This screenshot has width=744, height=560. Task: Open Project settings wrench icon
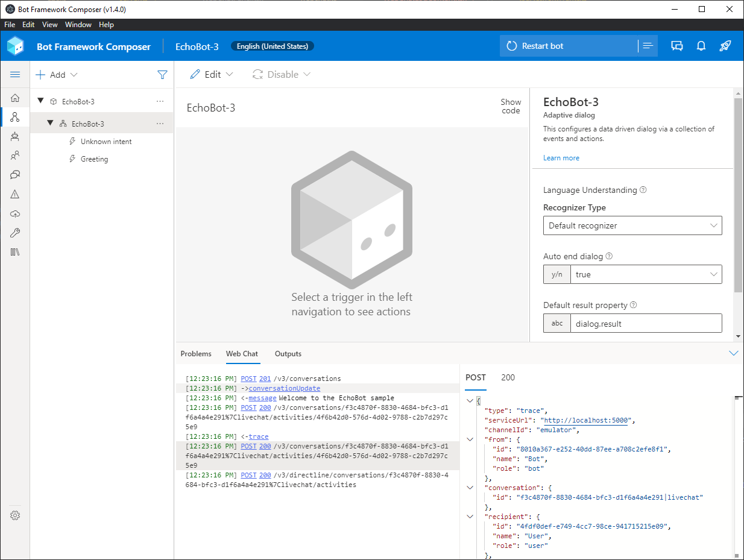(15, 233)
